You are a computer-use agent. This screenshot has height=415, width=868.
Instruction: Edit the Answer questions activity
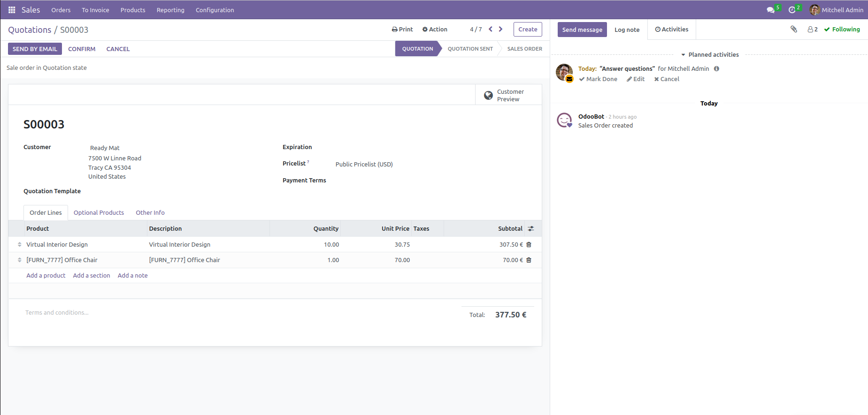tap(636, 79)
